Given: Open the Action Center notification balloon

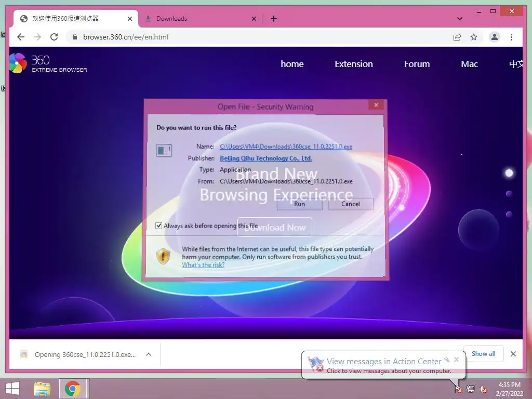Looking at the screenshot, I should pyautogui.click(x=383, y=365).
